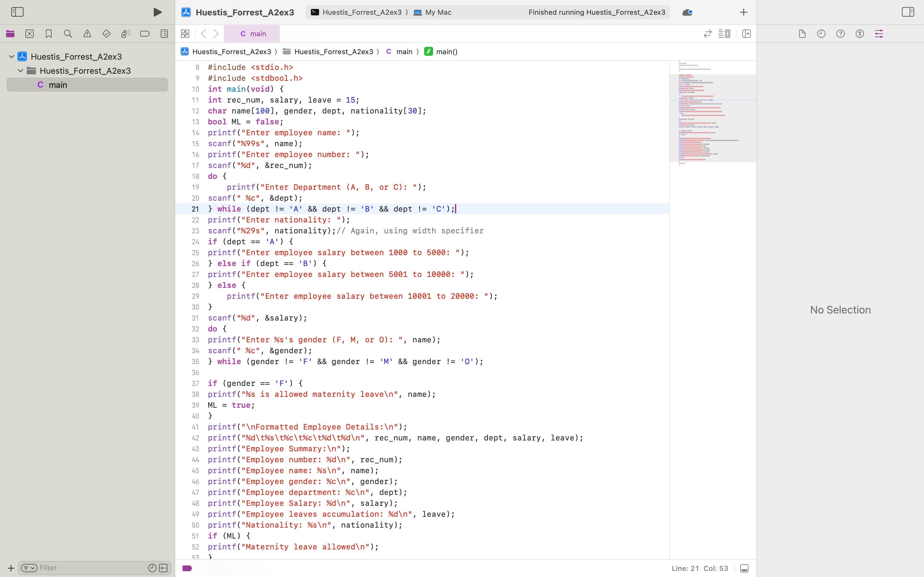Open the My Mac run destination menu
The height and width of the screenshot is (577, 924).
437,12
